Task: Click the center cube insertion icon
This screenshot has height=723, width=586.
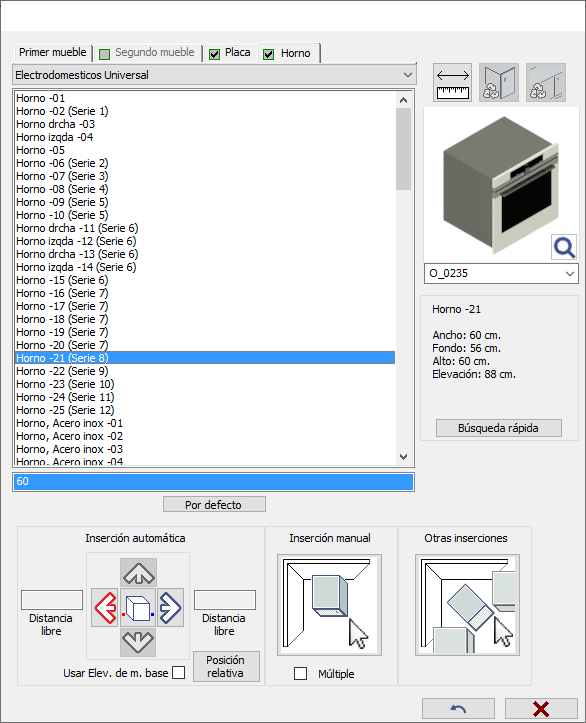Action: (x=138, y=608)
